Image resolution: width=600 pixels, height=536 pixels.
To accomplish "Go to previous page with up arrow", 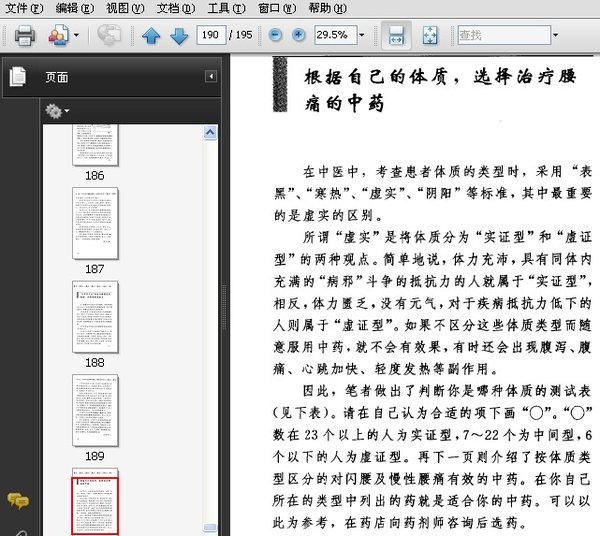I will tap(151, 36).
